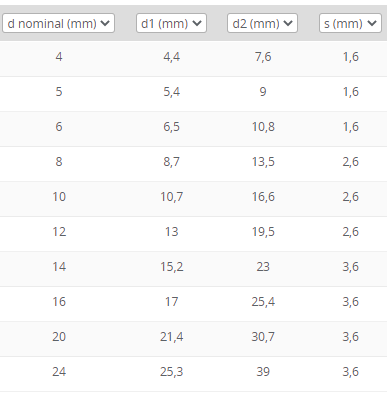Open the s (mm) filter dropdown
The width and height of the screenshot is (387, 400).
[x=350, y=23]
